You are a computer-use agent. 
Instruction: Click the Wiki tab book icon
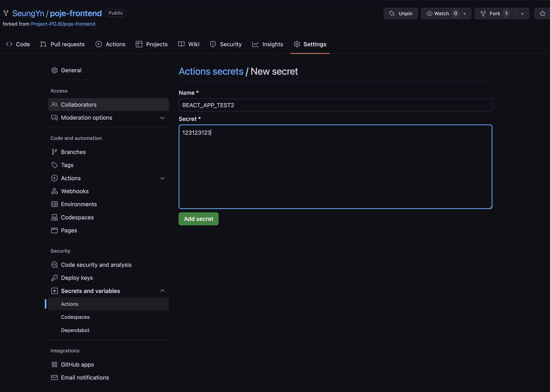tap(181, 44)
